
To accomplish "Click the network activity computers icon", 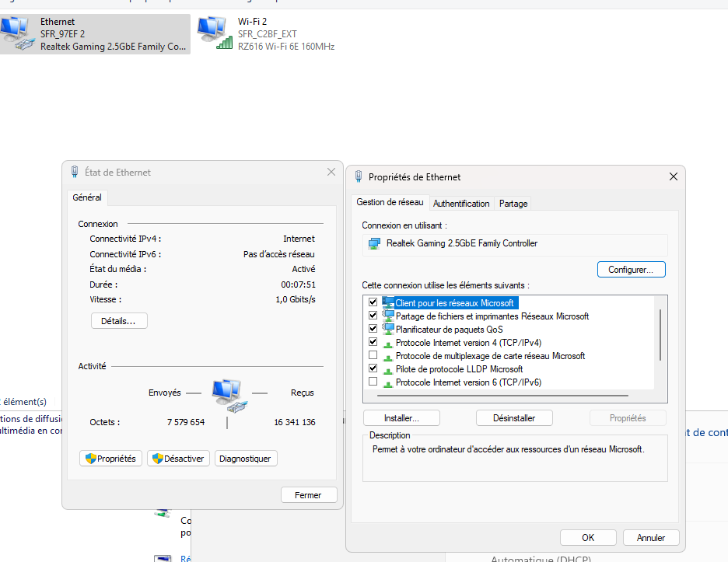I will [229, 395].
